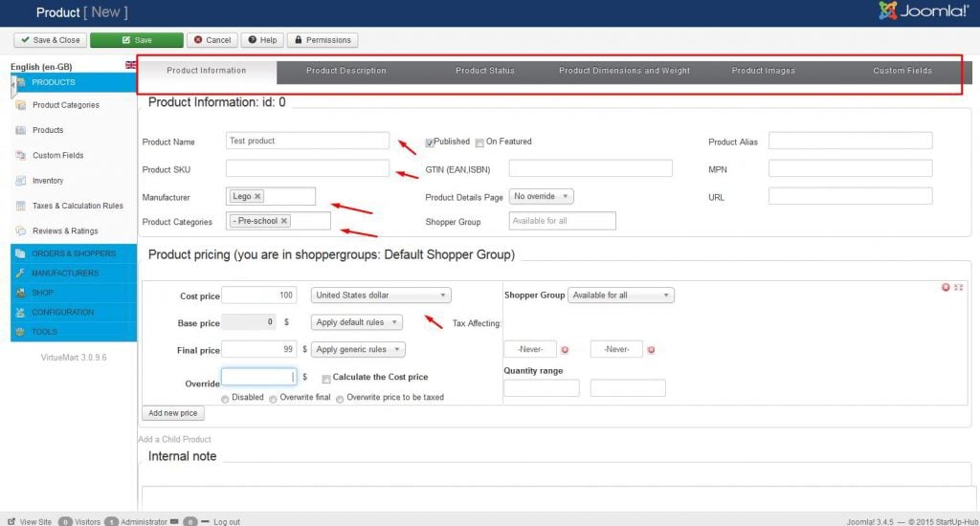The height and width of the screenshot is (526, 980).
Task: Open Custom Fields in the sidebar
Action: click(x=57, y=155)
